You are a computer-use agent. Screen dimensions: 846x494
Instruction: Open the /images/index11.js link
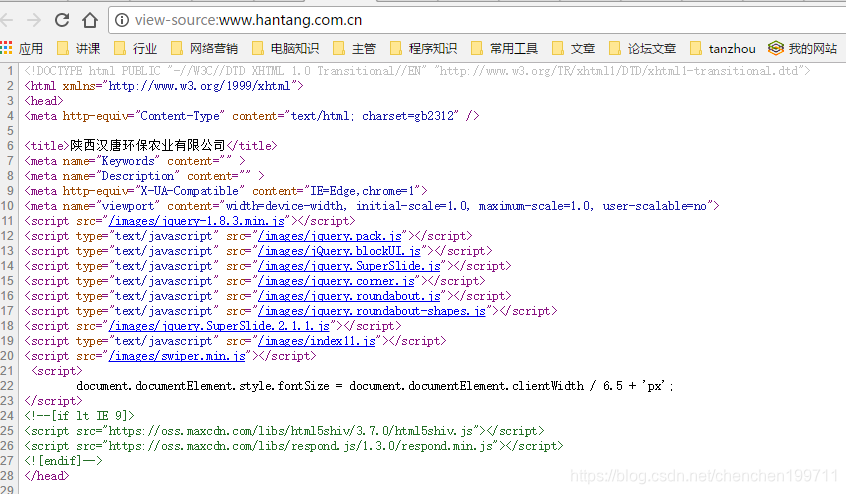tap(317, 341)
